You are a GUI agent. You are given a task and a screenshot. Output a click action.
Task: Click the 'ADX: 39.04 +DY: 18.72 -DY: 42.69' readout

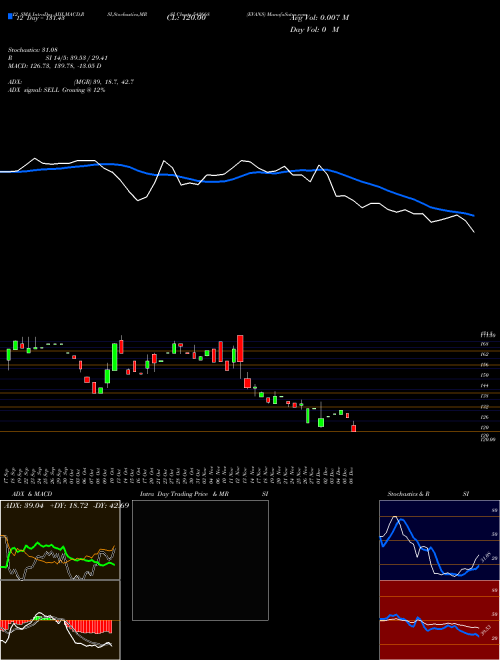[66, 505]
